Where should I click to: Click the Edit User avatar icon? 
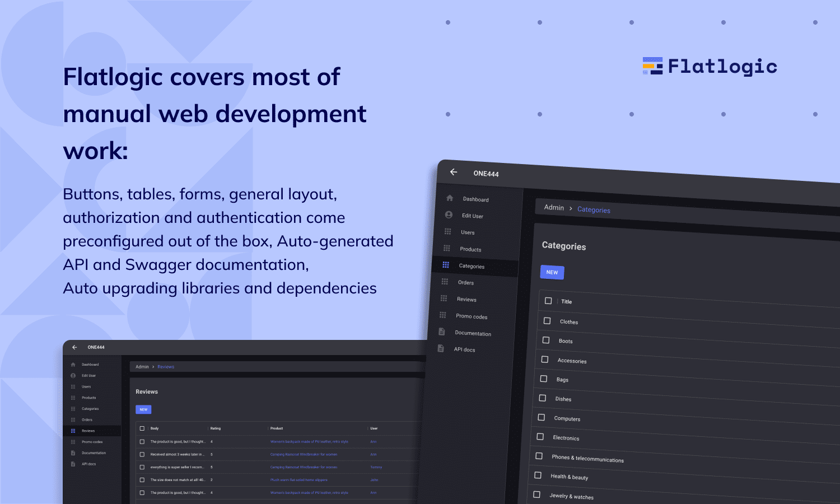[448, 214]
